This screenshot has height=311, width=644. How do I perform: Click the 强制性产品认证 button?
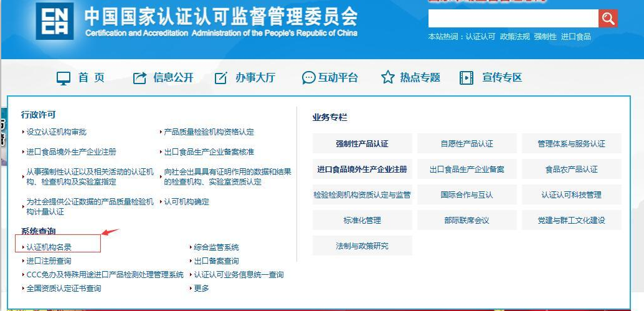[362, 144]
